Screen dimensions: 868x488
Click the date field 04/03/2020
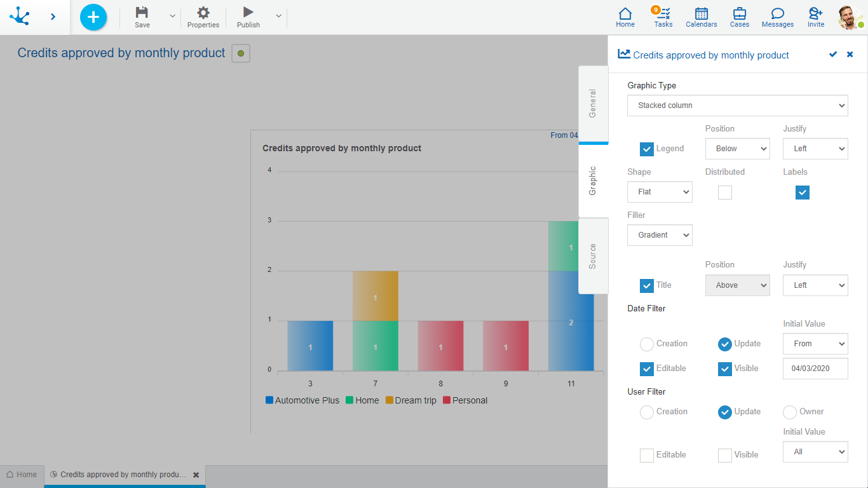[815, 369]
